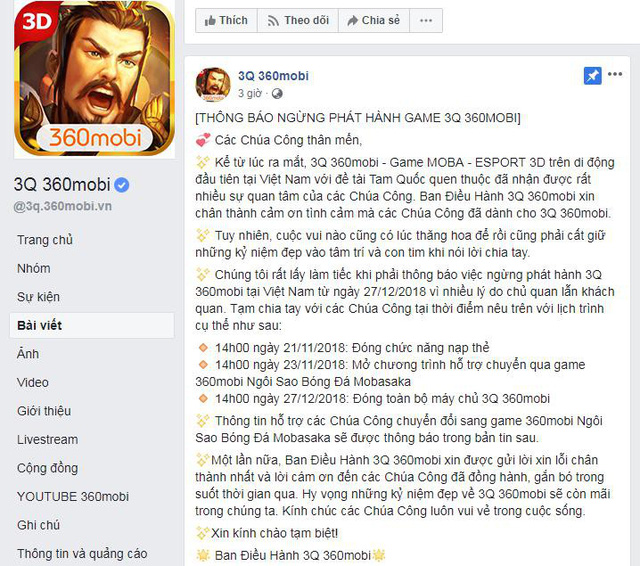The height and width of the screenshot is (566, 640).
Task: Open the page's three-dot more menu
Action: click(426, 20)
